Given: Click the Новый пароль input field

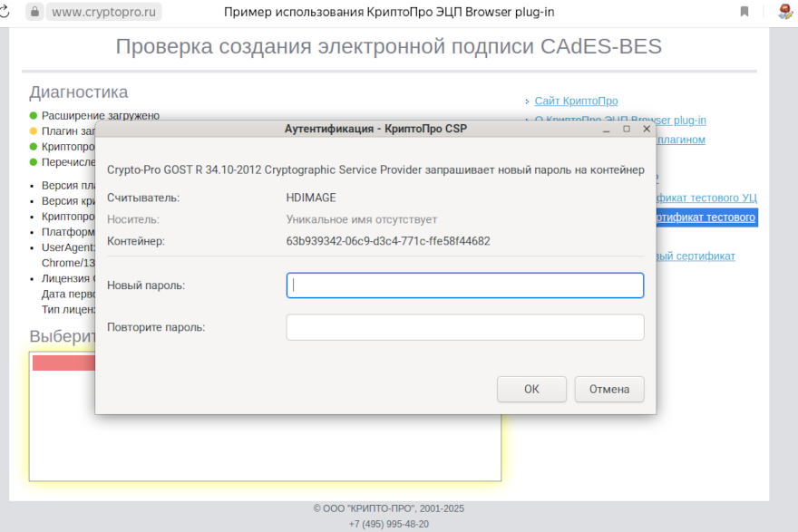Looking at the screenshot, I should 464,285.
